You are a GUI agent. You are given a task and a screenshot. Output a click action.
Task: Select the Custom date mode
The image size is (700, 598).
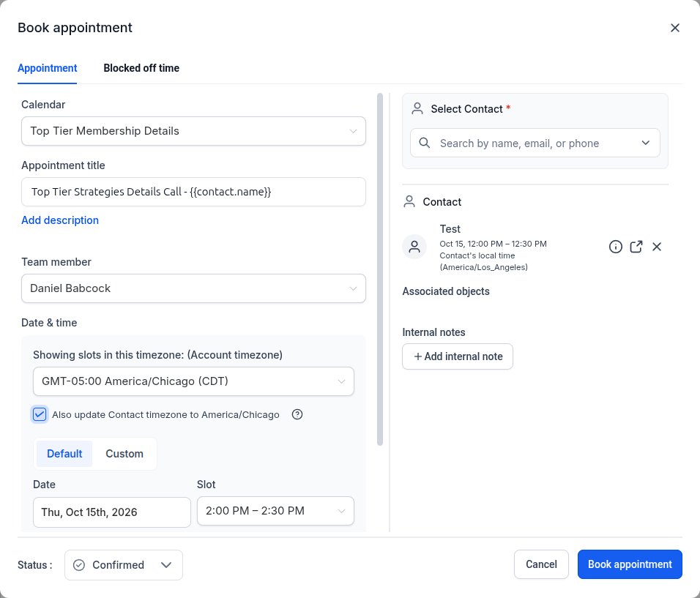pyautogui.click(x=124, y=454)
